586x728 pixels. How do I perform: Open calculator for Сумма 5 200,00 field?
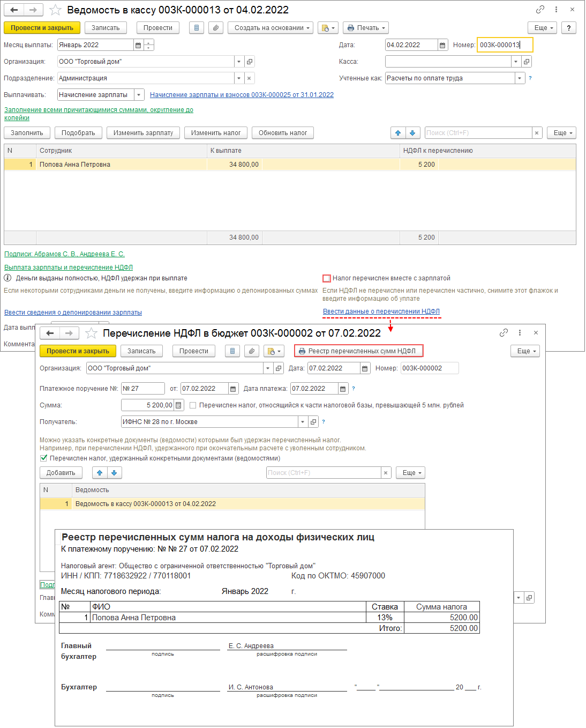pos(179,405)
